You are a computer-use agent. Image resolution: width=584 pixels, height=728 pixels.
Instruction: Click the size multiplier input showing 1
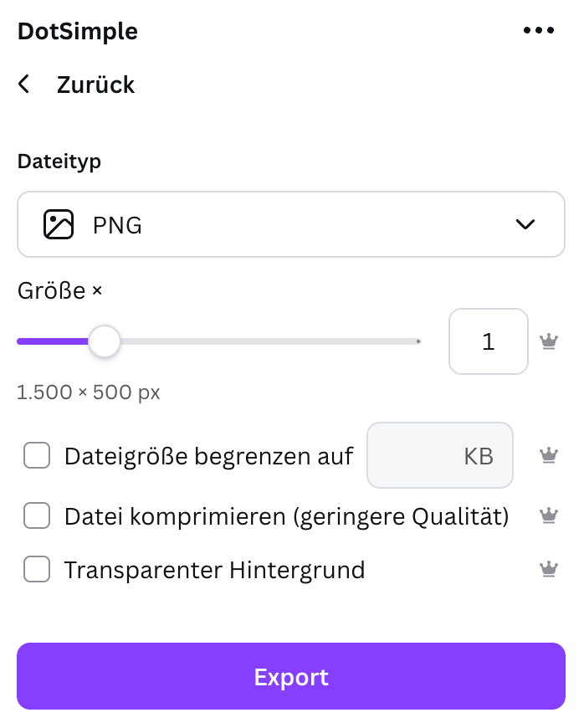[489, 341]
